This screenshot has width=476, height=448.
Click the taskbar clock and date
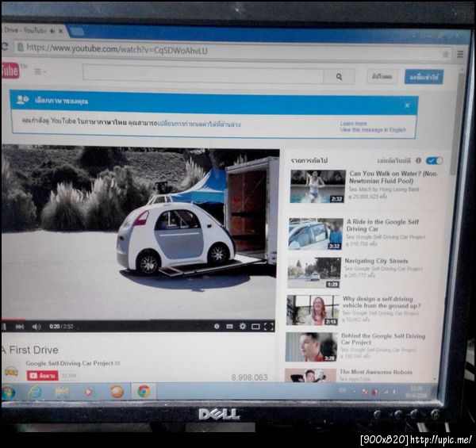coord(416,392)
